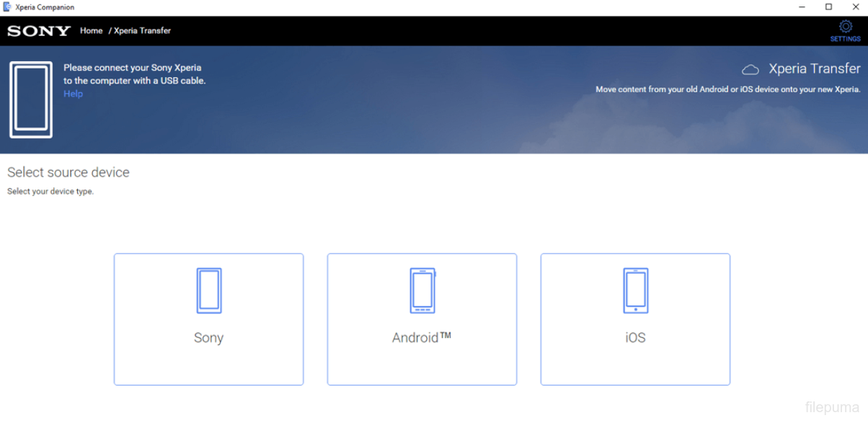Screen dimensions: 868x423
Task: Click the Xperia Companion title bar icon
Action: coord(7,7)
